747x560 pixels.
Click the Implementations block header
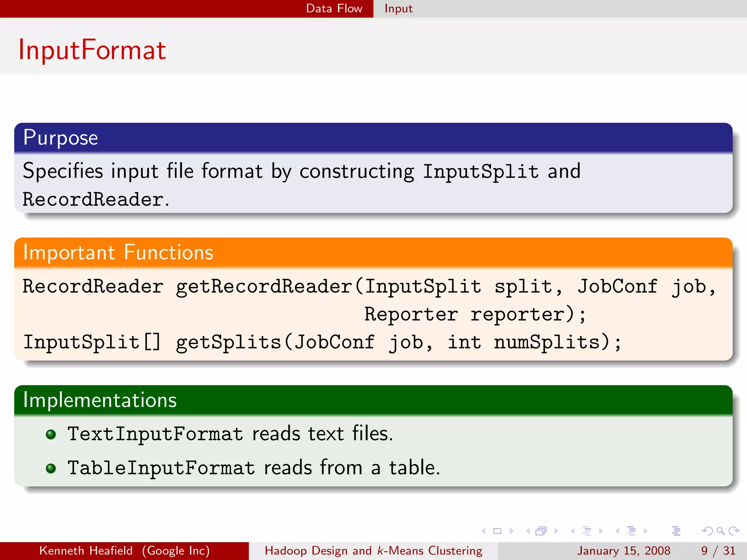point(373,400)
